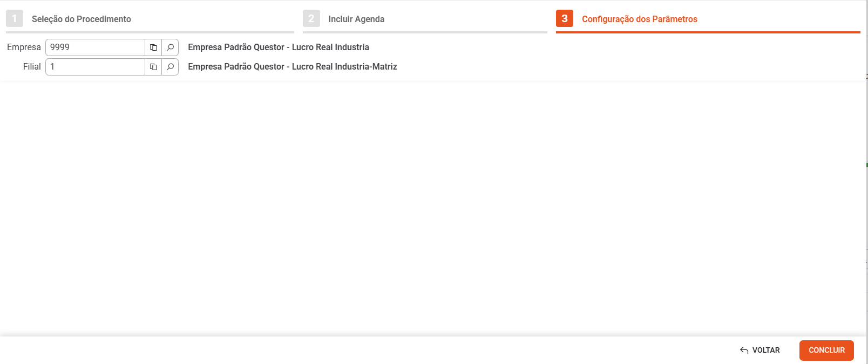Image resolution: width=868 pixels, height=364 pixels.
Task: Click the step number 1 badge
Action: (x=15, y=18)
